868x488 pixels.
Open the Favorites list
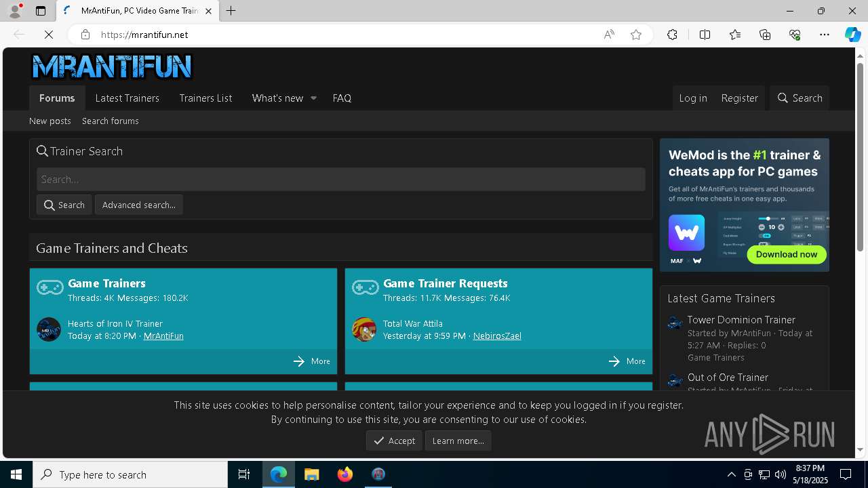[735, 35]
